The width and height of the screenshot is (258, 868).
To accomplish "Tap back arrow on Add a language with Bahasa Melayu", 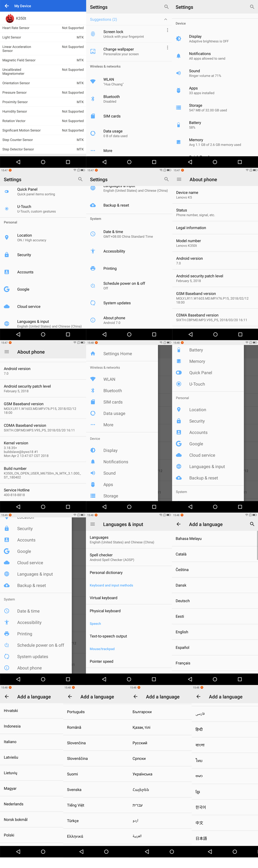I will click(x=179, y=524).
